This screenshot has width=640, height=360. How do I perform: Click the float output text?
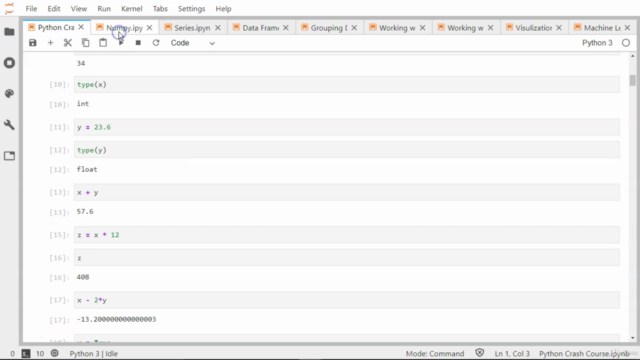(87, 169)
